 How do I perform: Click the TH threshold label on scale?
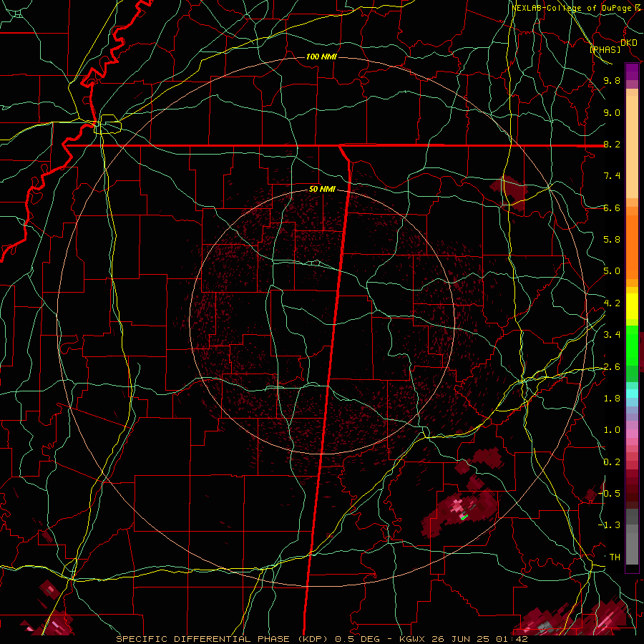tap(615, 557)
